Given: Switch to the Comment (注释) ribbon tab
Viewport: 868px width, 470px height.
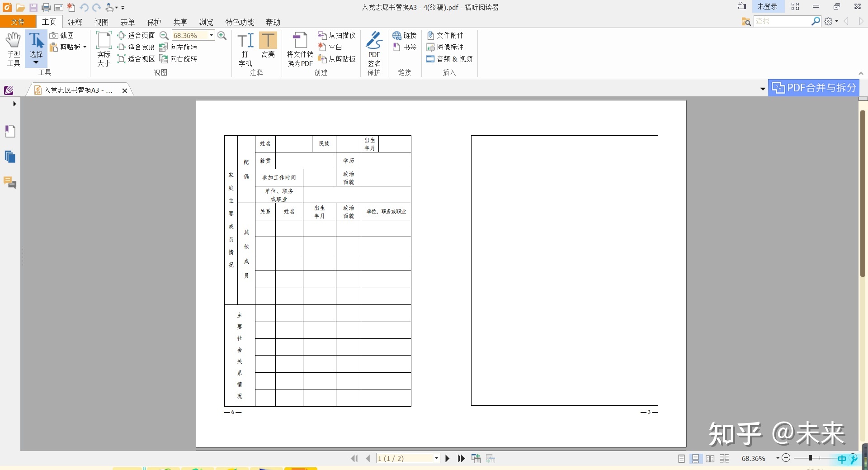Looking at the screenshot, I should point(75,22).
